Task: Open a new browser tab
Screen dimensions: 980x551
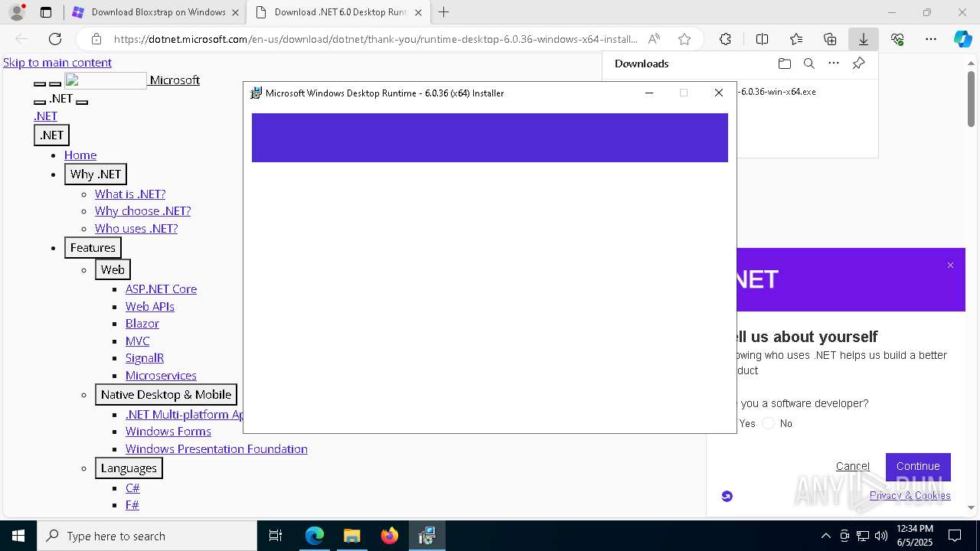Action: point(443,12)
